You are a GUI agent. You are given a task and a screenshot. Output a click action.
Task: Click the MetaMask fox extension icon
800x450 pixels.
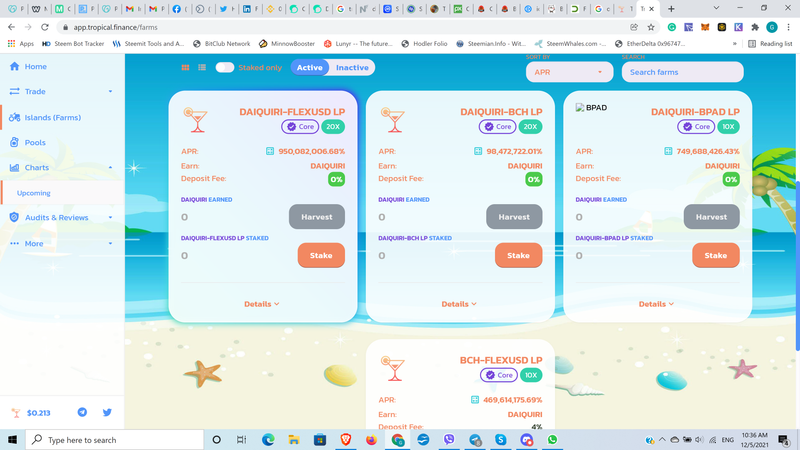click(705, 27)
